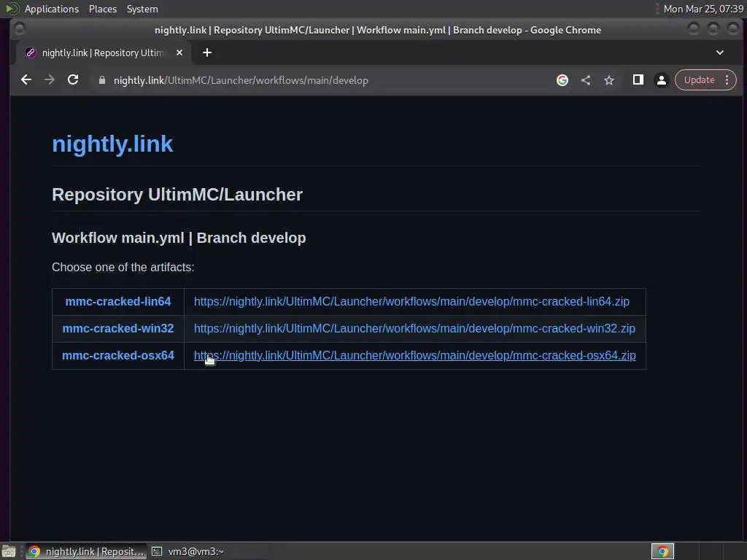
Task: View site info via lock icon
Action: click(101, 80)
